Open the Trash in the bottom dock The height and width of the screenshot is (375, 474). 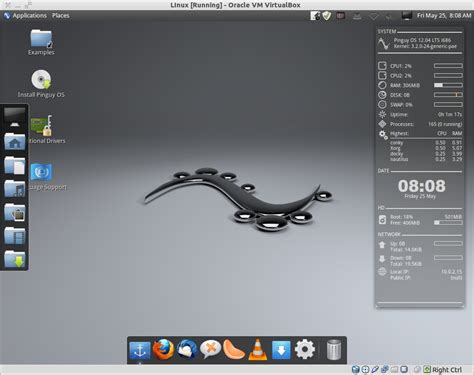(333, 349)
